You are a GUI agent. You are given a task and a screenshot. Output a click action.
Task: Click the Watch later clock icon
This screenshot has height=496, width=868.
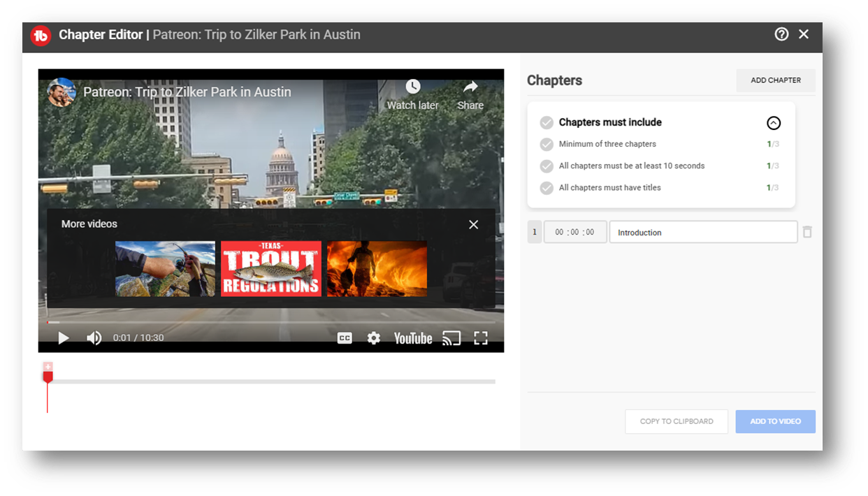(413, 87)
